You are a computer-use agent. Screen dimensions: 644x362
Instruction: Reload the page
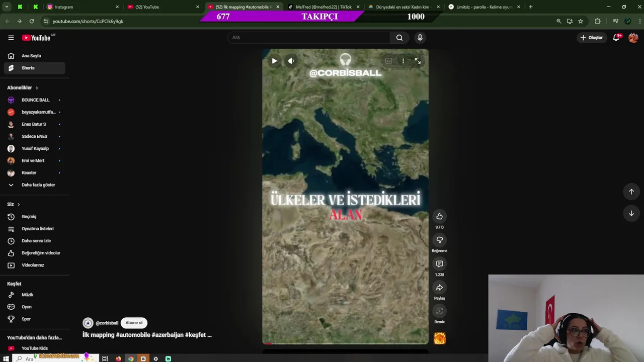(32, 21)
